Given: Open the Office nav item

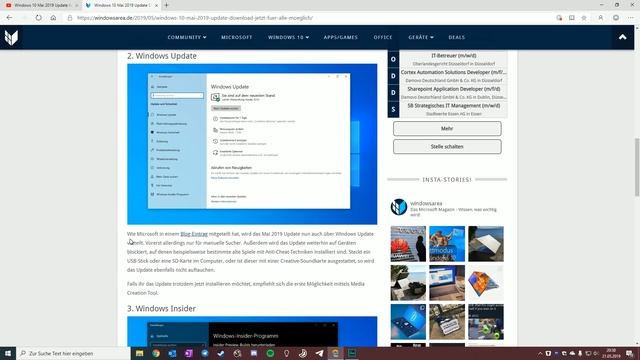Looking at the screenshot, I should pyautogui.click(x=383, y=37).
